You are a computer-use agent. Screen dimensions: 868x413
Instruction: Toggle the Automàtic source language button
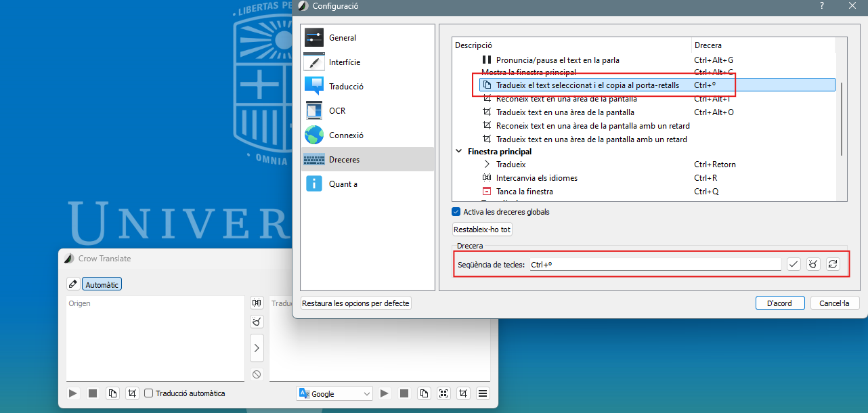(x=102, y=284)
